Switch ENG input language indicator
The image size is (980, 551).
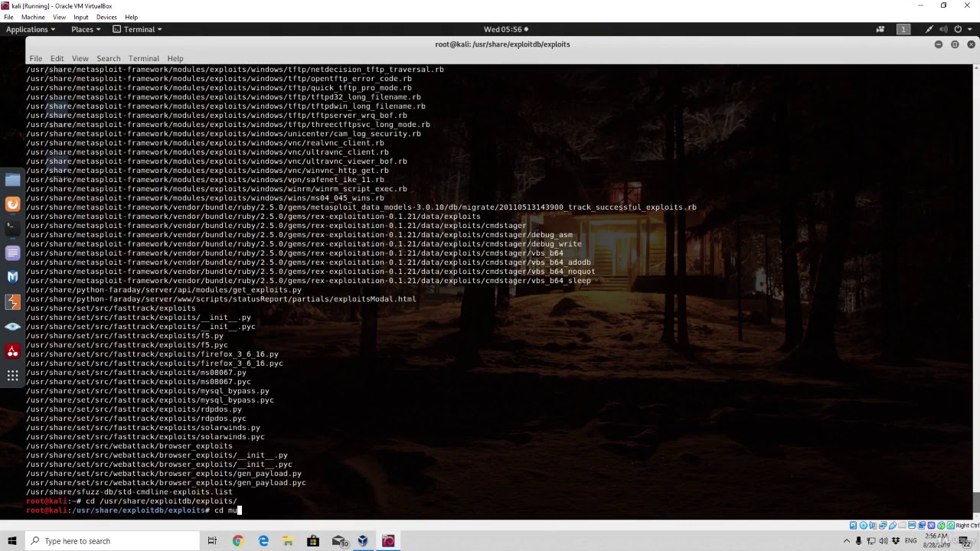[x=911, y=541]
